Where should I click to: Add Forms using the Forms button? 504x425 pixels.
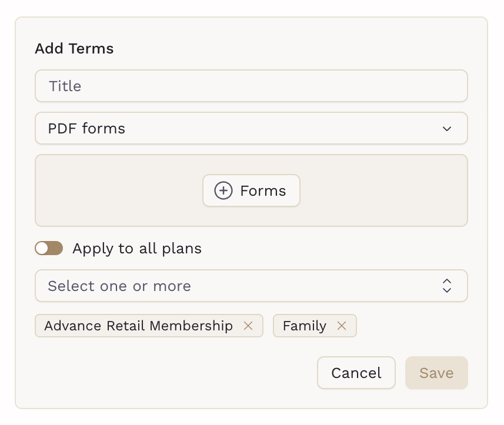251,190
